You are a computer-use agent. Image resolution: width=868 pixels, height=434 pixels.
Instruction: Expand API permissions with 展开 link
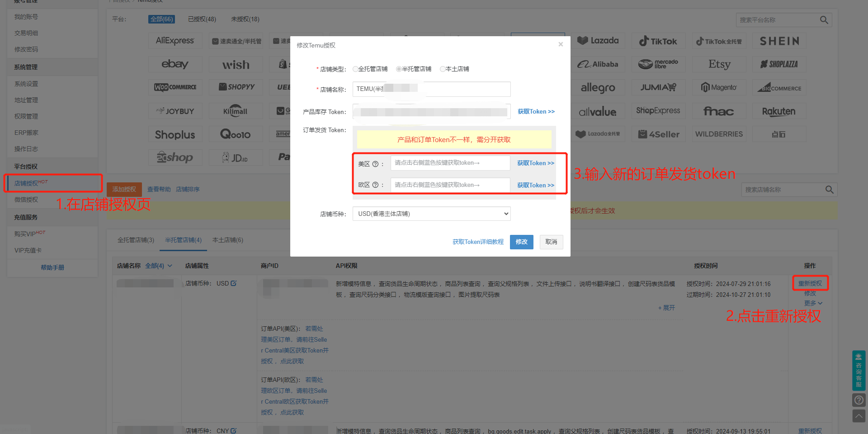click(x=666, y=308)
